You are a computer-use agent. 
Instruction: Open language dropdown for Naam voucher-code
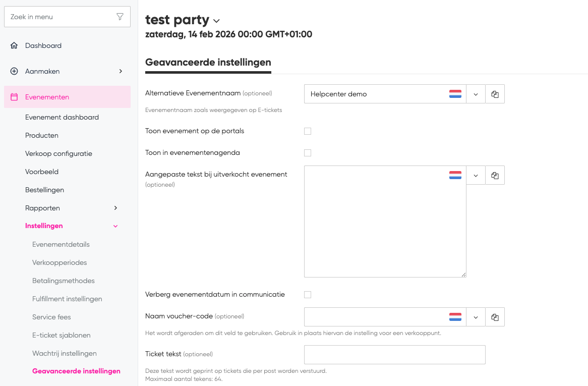click(x=476, y=317)
